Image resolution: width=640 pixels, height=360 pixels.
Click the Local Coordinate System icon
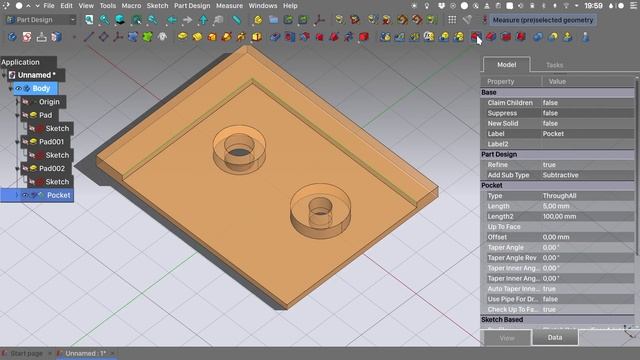[x=118, y=37]
